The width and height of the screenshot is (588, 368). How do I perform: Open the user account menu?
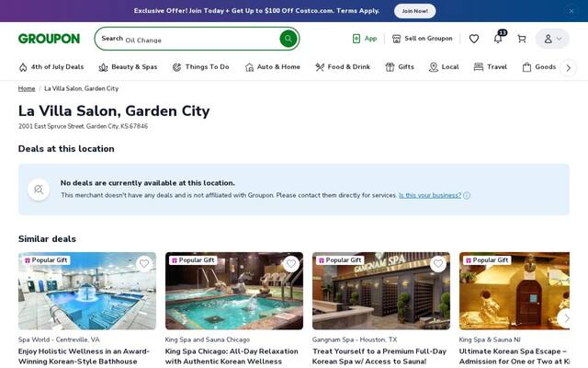pos(552,39)
